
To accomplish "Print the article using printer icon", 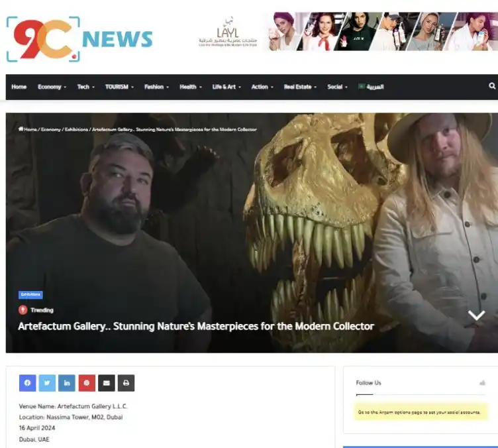I will (126, 383).
